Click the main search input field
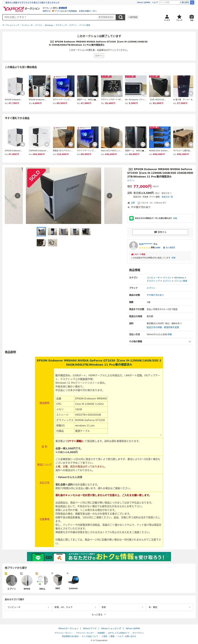 click(49, 17)
